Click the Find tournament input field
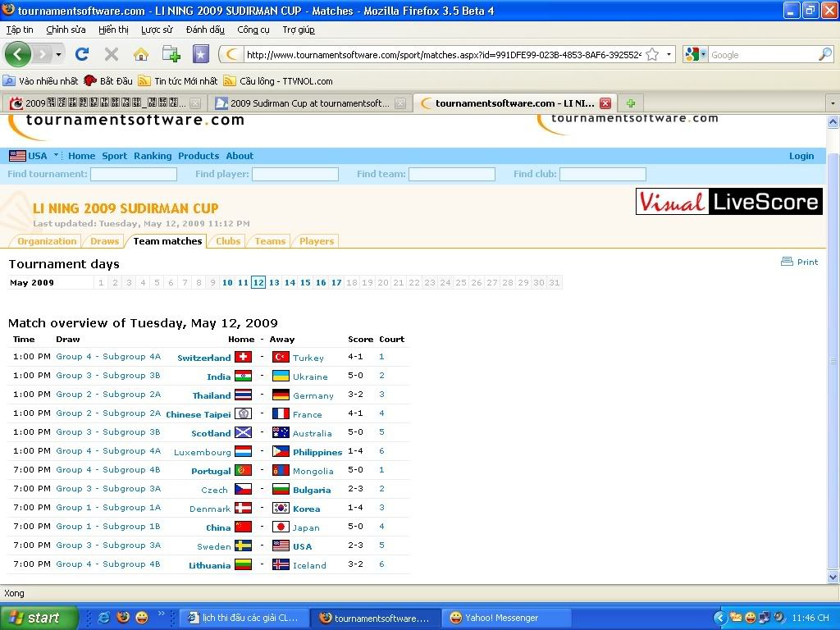This screenshot has width=840, height=630. tap(134, 174)
